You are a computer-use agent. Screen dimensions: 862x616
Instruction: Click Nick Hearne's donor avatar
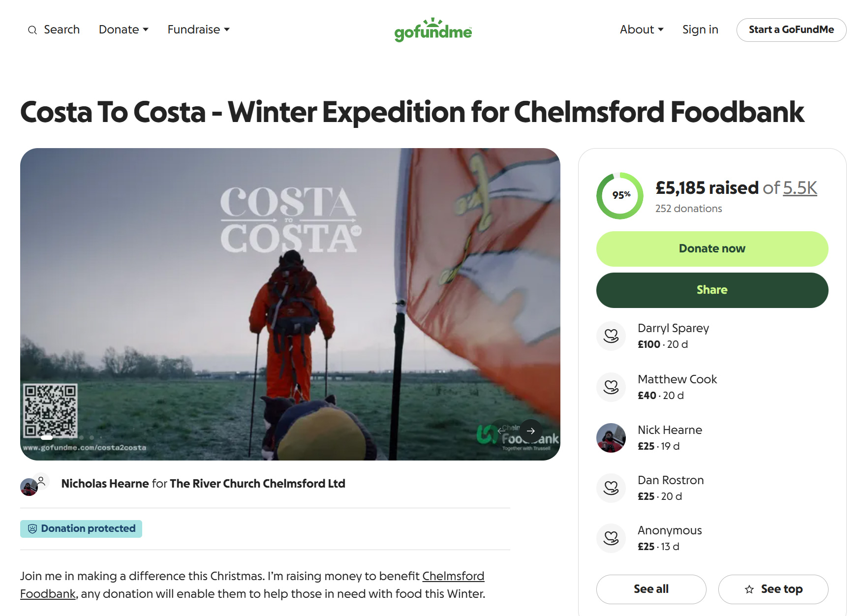611,438
